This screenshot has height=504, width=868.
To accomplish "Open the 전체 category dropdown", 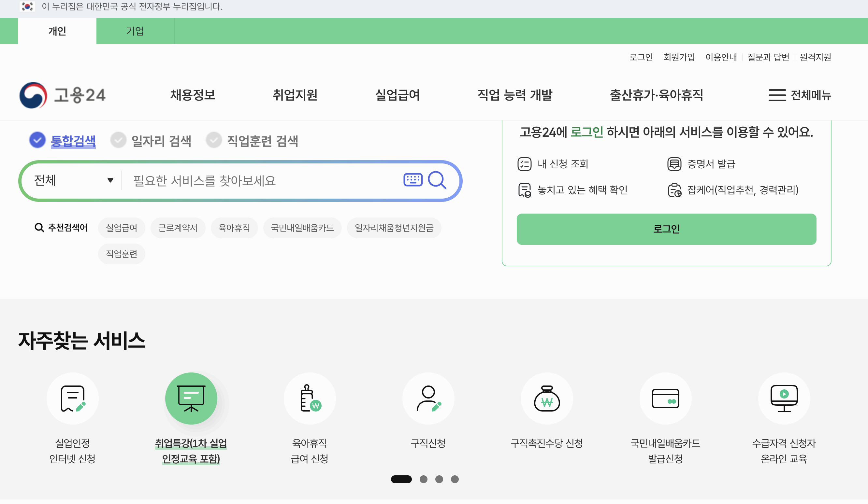I will 73,180.
